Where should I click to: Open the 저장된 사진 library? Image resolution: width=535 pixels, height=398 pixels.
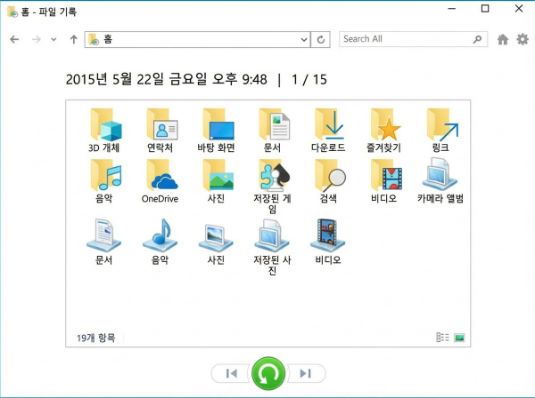272,247
